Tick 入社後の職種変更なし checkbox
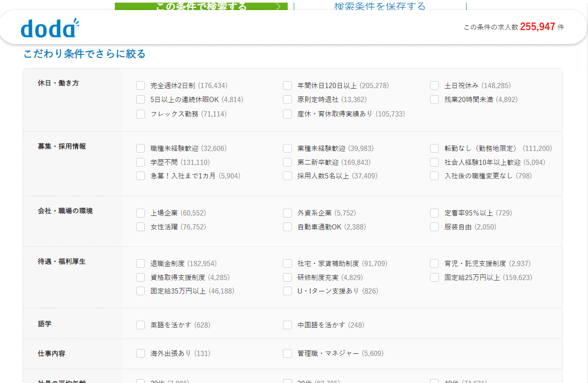 pyautogui.click(x=434, y=176)
